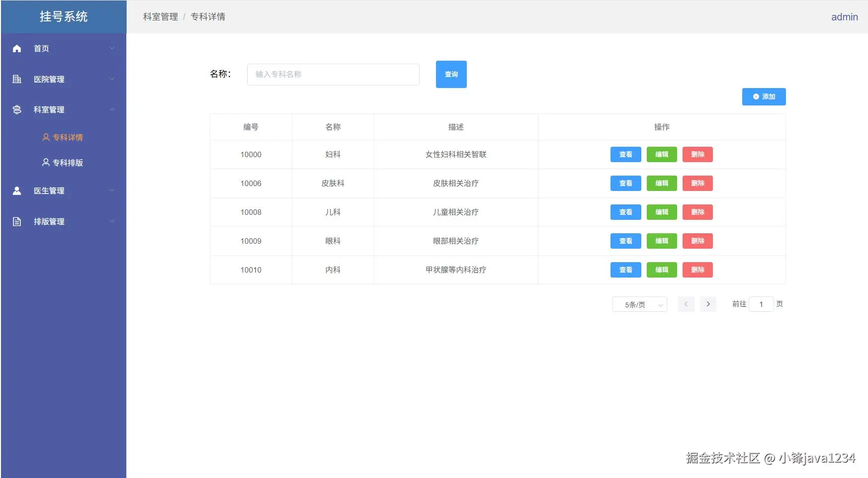Edit the 内科 row
This screenshot has width=868, height=478.
(x=662, y=270)
